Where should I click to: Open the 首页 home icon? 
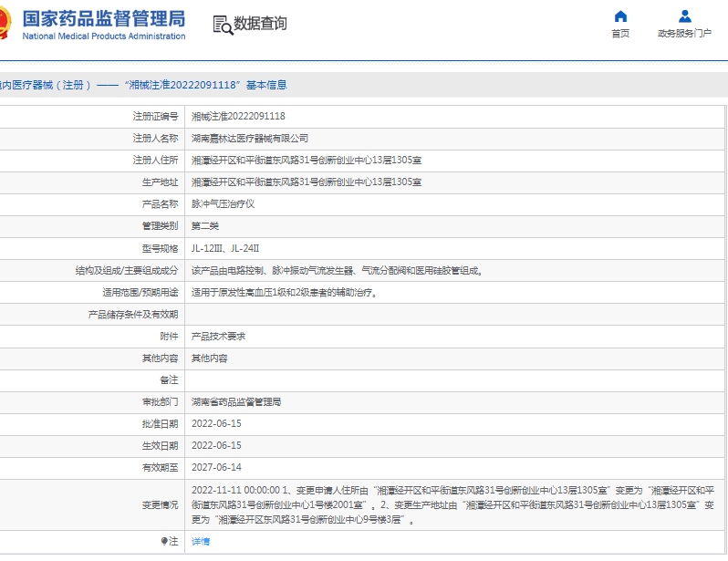[x=620, y=16]
